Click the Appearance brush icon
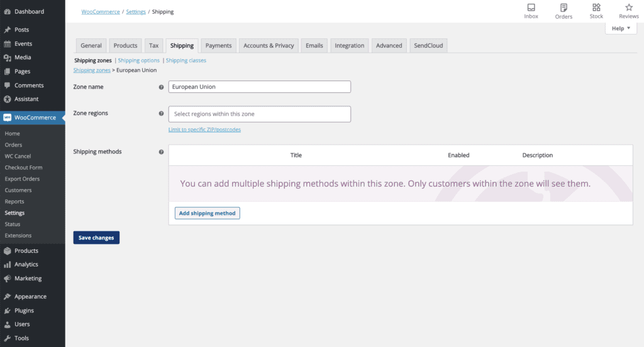Screen dimensions: 644x347 pos(8,297)
